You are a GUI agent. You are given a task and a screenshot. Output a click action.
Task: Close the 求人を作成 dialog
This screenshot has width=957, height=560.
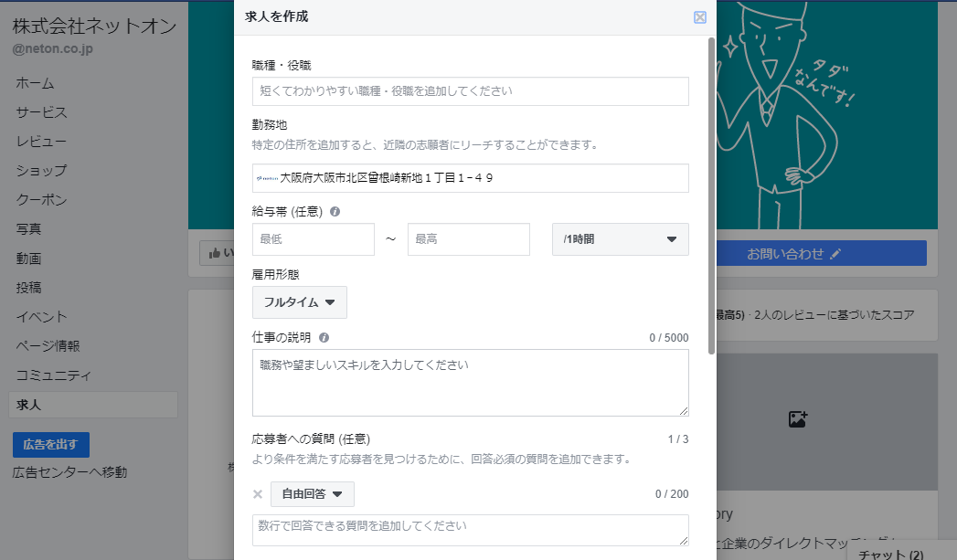tap(700, 16)
